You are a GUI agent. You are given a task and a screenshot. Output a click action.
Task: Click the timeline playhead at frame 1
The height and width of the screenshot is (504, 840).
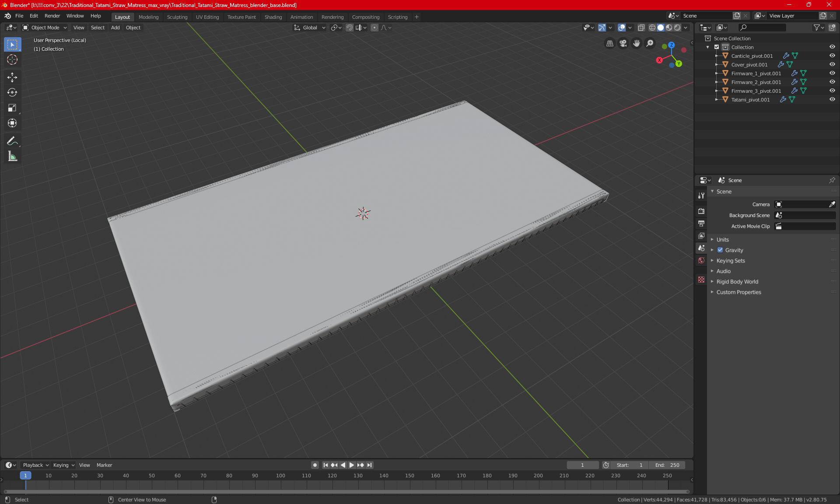pos(25,476)
